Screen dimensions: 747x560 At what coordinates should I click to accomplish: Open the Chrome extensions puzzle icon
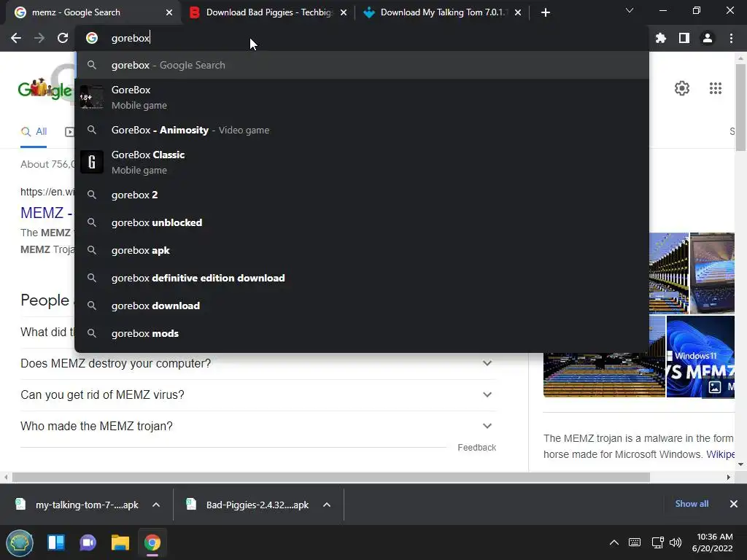660,38
